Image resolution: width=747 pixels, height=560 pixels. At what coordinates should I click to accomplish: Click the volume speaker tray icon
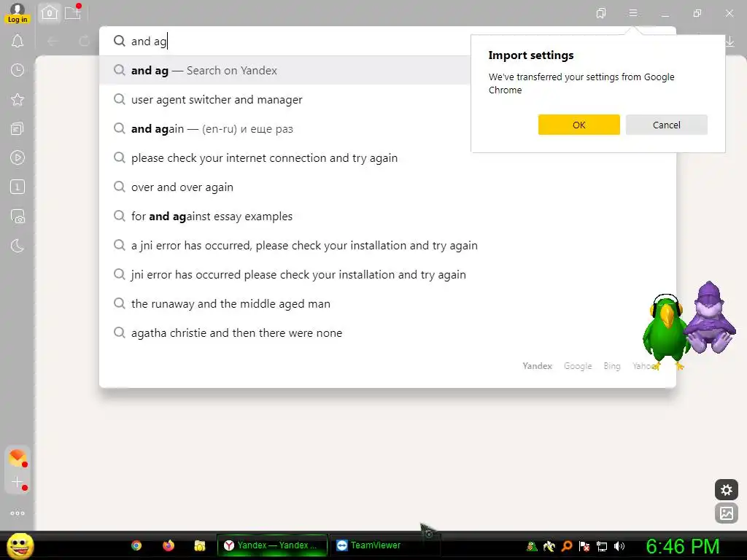click(x=619, y=546)
